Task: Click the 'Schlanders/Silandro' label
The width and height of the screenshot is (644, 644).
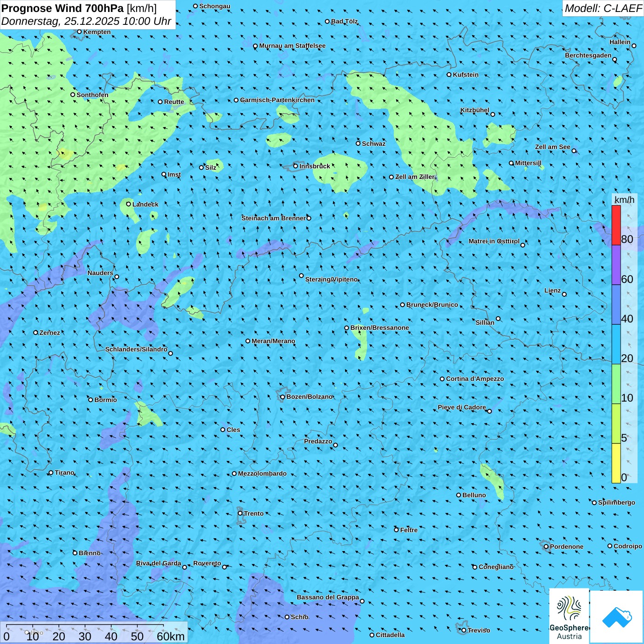Action: click(136, 350)
